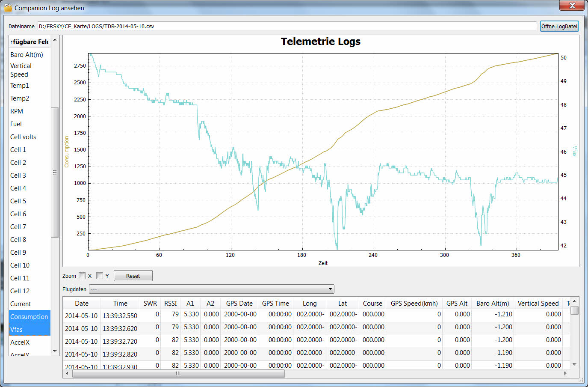Viewport: 588px width, 387px height.
Task: Click the data table scroll up arrow
Action: click(574, 301)
